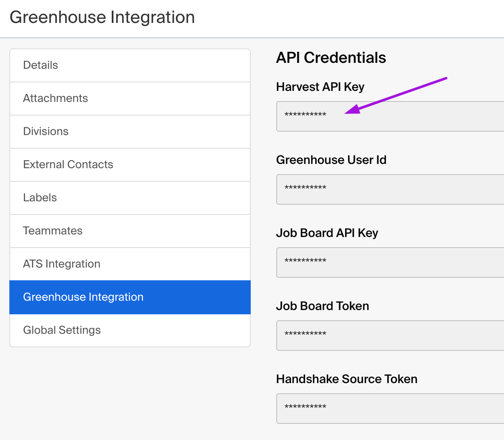Click the Harvest API Key field
This screenshot has width=504, height=440.
pos(390,116)
